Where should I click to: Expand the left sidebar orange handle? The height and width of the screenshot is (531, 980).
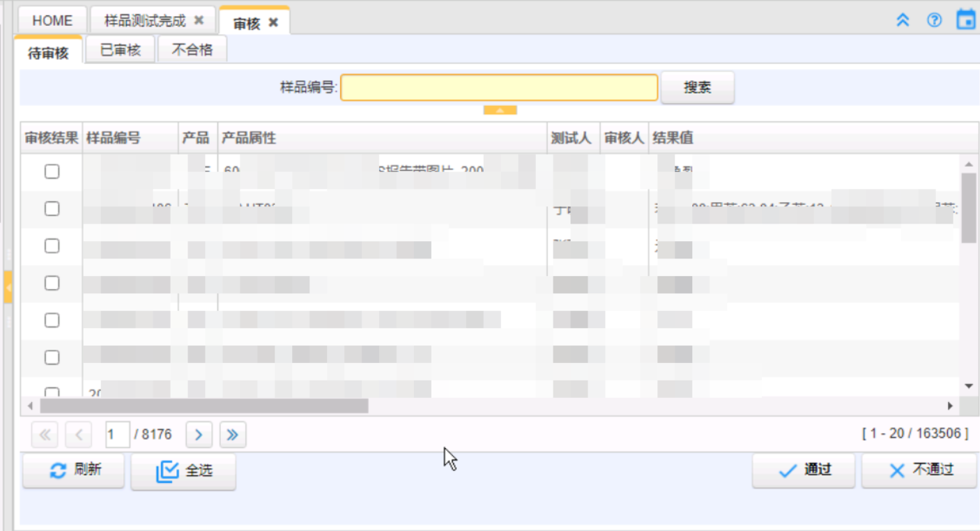pos(8,287)
